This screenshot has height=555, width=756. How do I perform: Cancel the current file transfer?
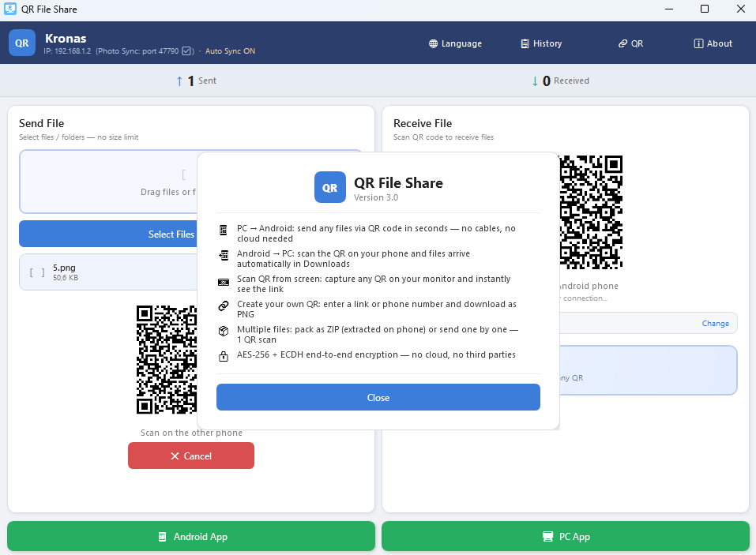coord(190,456)
